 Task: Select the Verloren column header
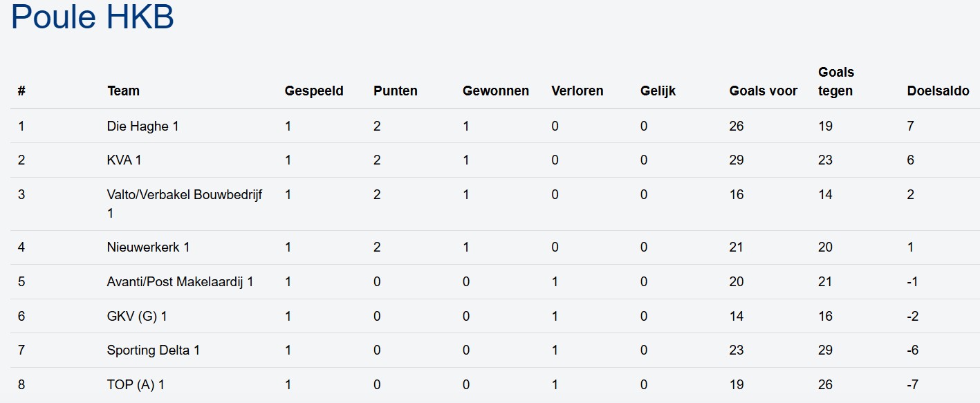pyautogui.click(x=577, y=91)
